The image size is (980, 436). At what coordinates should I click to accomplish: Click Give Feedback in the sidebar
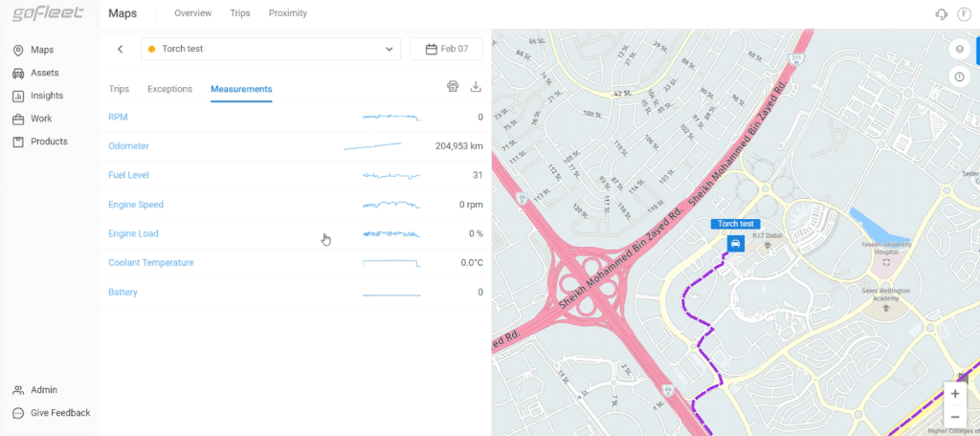pos(59,413)
